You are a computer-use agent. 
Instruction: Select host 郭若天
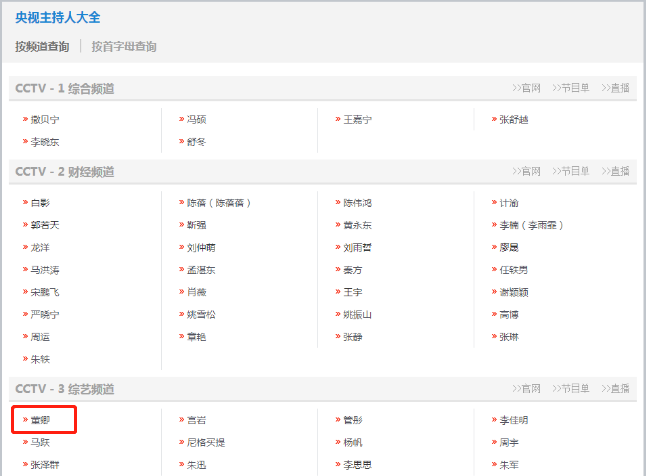coord(45,225)
